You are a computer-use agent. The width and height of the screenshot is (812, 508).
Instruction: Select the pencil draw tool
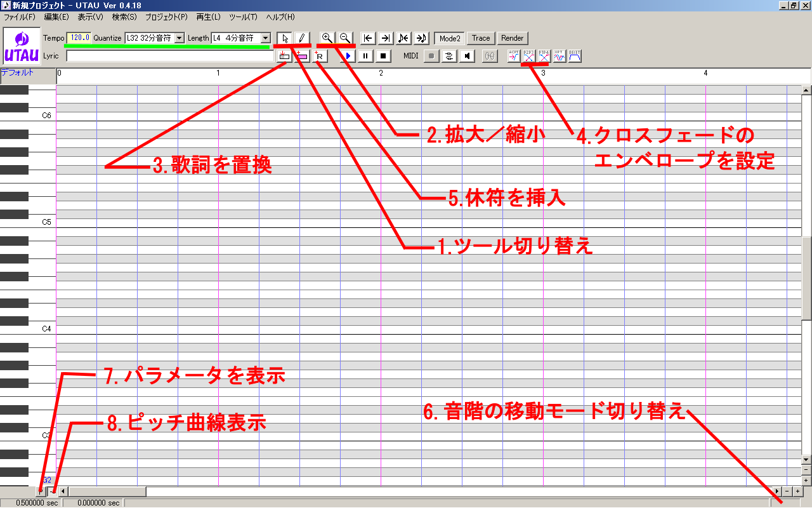(x=302, y=38)
